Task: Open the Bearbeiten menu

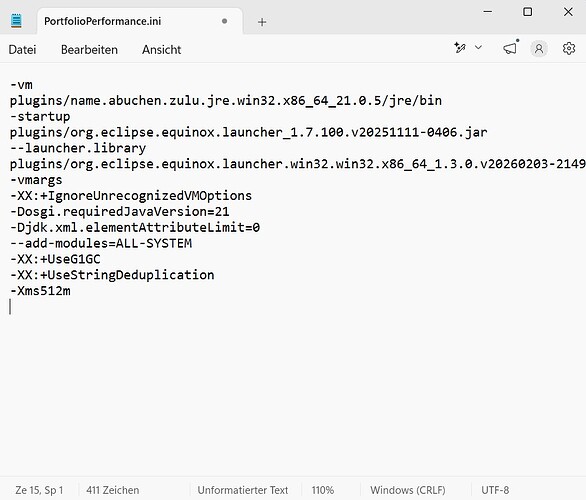Action: pos(89,50)
